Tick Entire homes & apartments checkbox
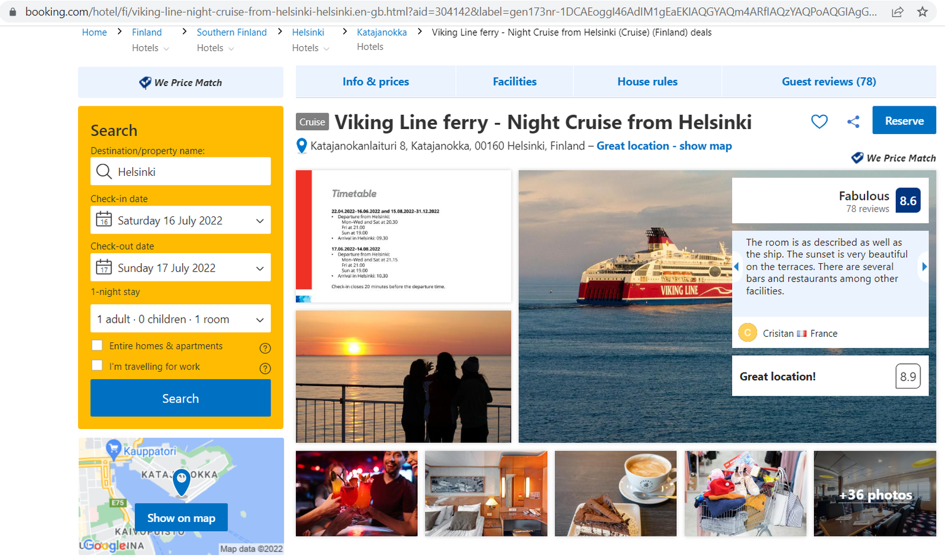 pyautogui.click(x=97, y=345)
